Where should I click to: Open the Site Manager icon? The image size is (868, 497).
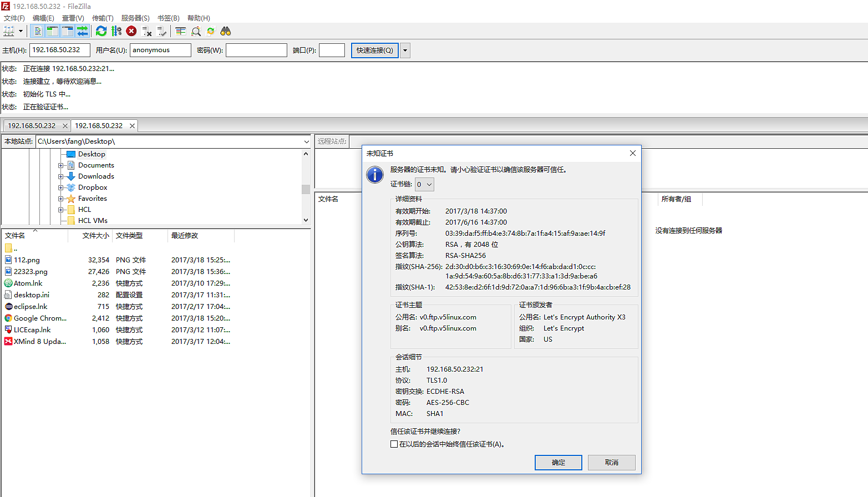click(x=9, y=32)
